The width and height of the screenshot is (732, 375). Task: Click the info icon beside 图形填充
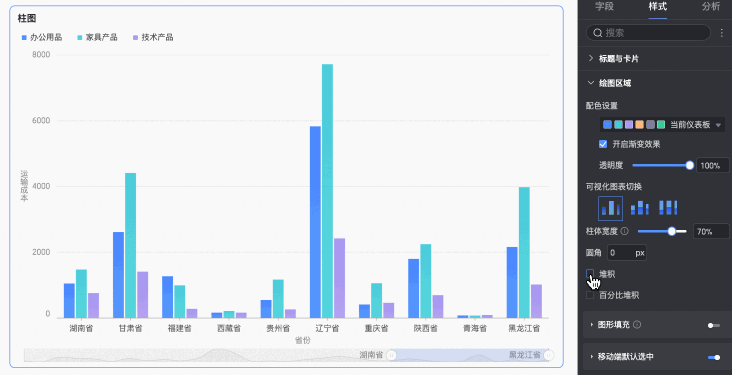click(637, 325)
